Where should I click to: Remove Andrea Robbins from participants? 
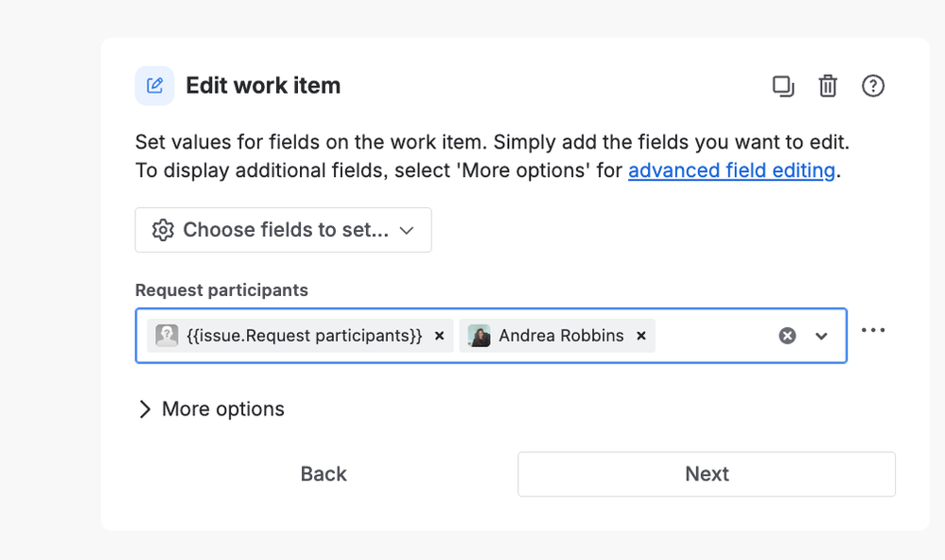(x=640, y=336)
